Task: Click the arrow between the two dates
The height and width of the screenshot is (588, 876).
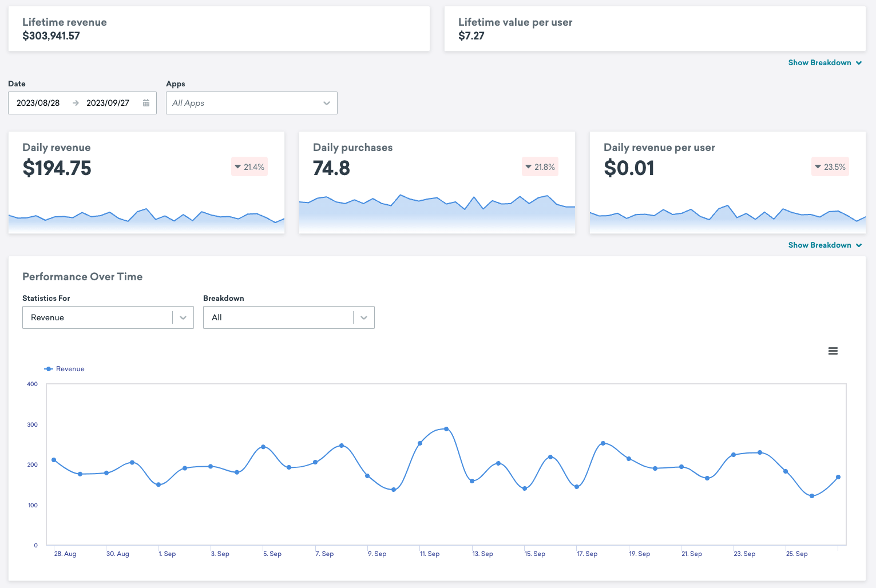Action: [76, 103]
